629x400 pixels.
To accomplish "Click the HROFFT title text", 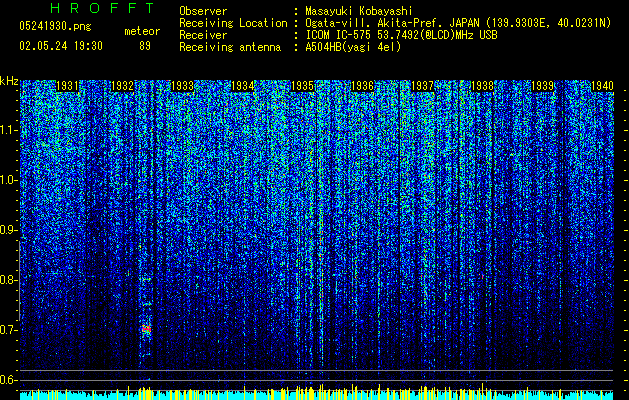I will tap(102, 8).
